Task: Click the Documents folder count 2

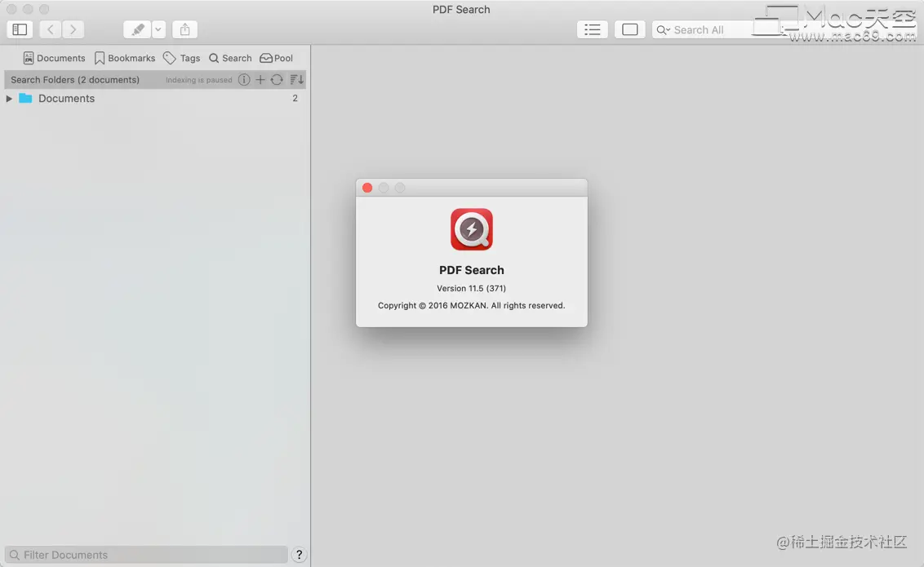Action: pyautogui.click(x=295, y=99)
